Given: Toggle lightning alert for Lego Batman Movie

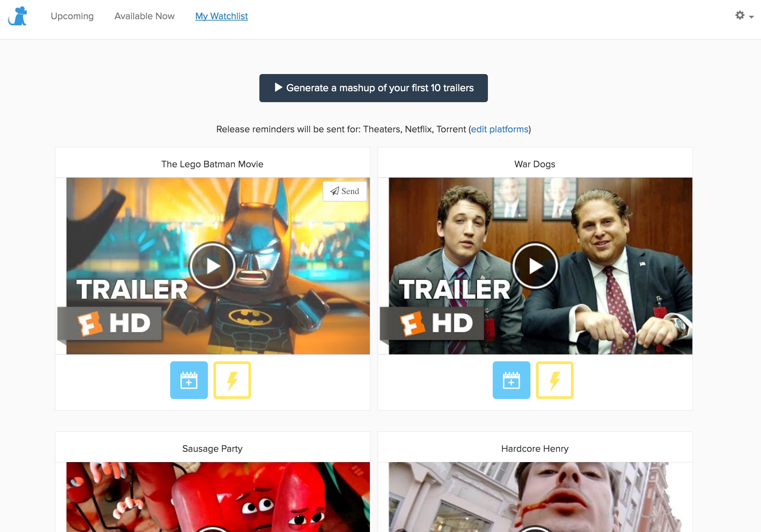Looking at the screenshot, I should point(232,380).
